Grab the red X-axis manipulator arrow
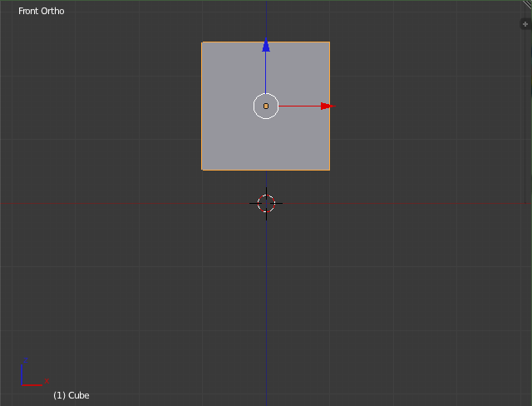This screenshot has height=406, width=532. pos(326,106)
